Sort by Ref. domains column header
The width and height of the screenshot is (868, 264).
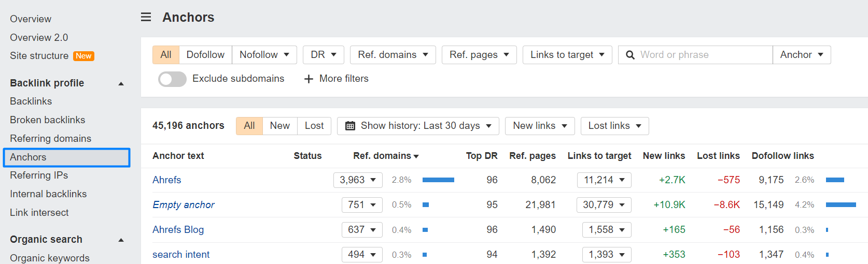point(386,156)
